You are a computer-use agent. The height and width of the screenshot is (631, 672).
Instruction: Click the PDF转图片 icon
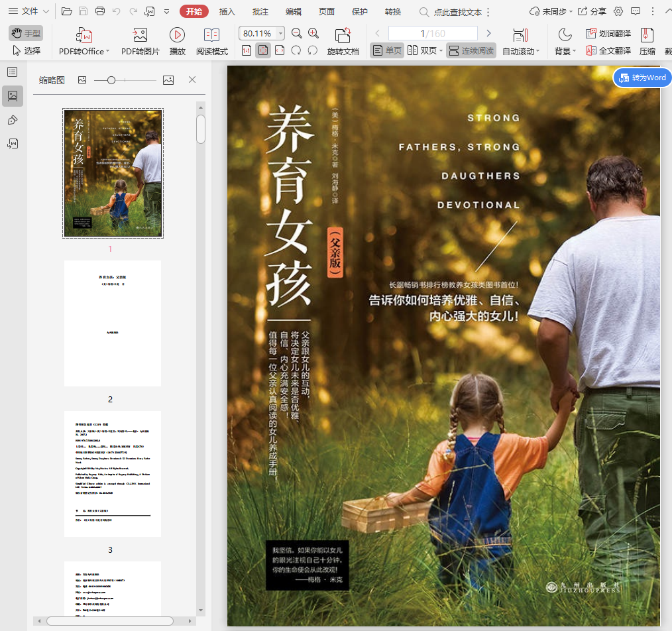point(140,36)
